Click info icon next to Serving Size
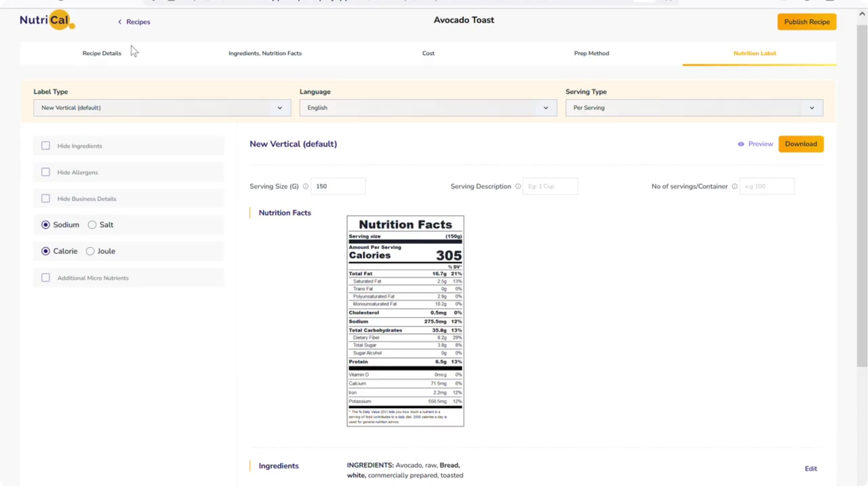This screenshot has width=868, height=488. tap(306, 187)
